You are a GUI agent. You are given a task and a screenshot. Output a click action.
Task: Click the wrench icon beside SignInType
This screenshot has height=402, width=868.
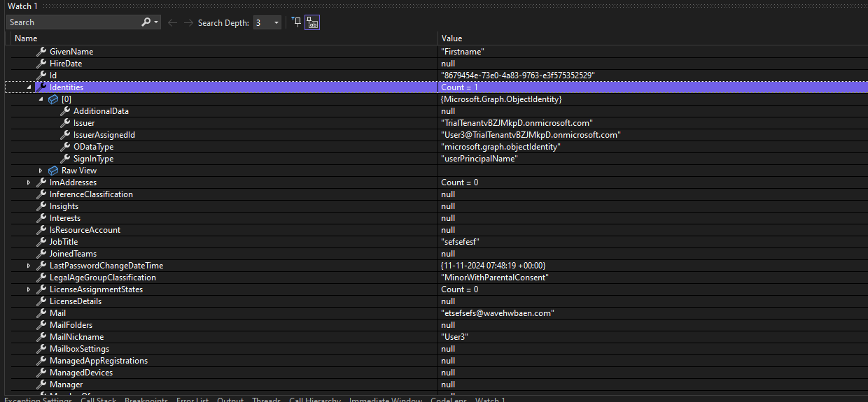coord(65,159)
